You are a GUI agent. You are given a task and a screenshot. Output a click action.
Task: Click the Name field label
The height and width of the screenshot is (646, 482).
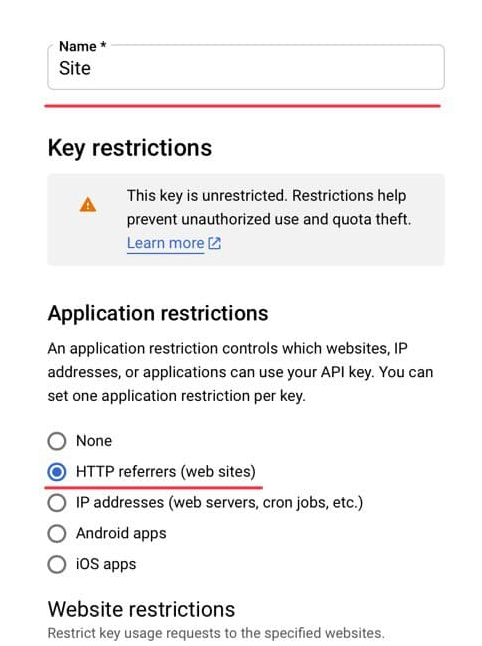click(82, 46)
